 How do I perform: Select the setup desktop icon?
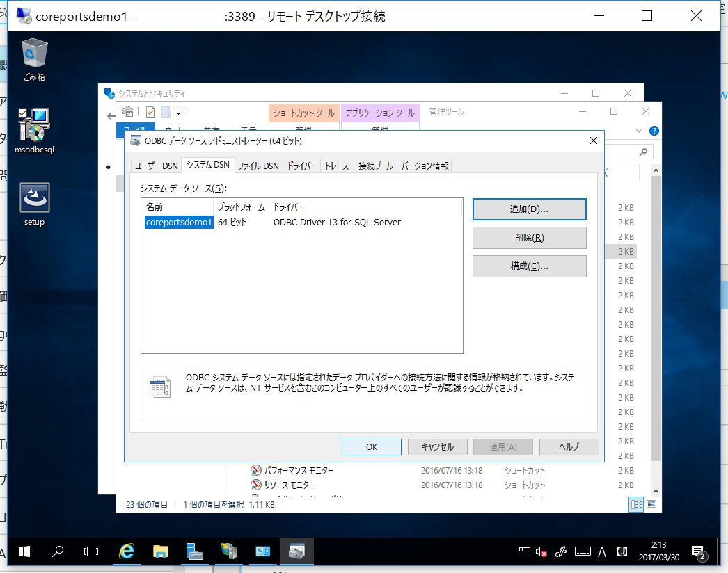tap(34, 204)
